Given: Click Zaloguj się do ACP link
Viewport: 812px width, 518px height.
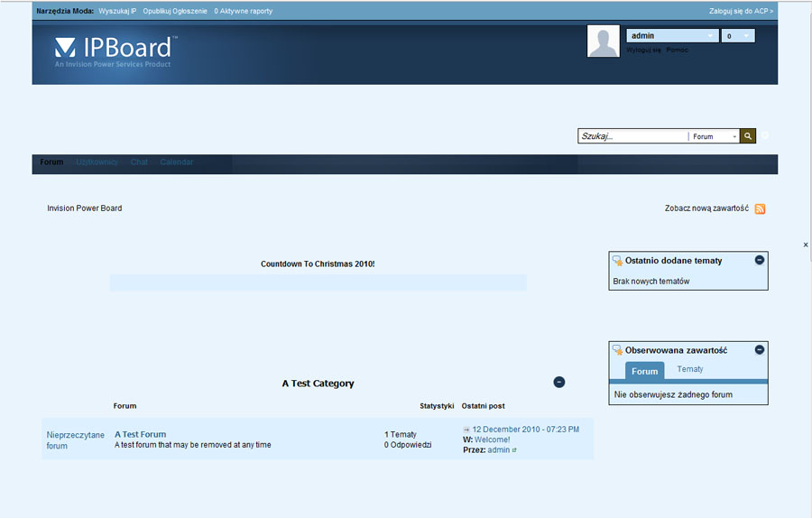Looking at the screenshot, I should click(741, 11).
